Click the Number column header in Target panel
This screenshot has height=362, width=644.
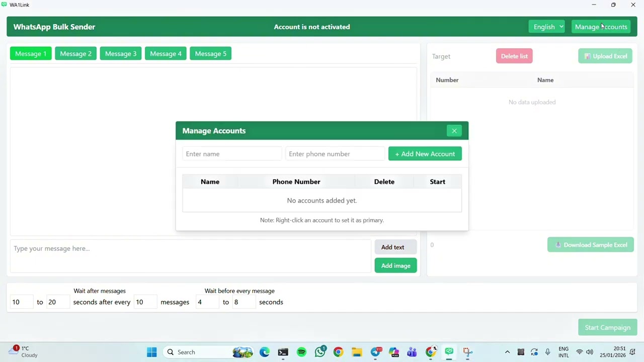(x=447, y=80)
